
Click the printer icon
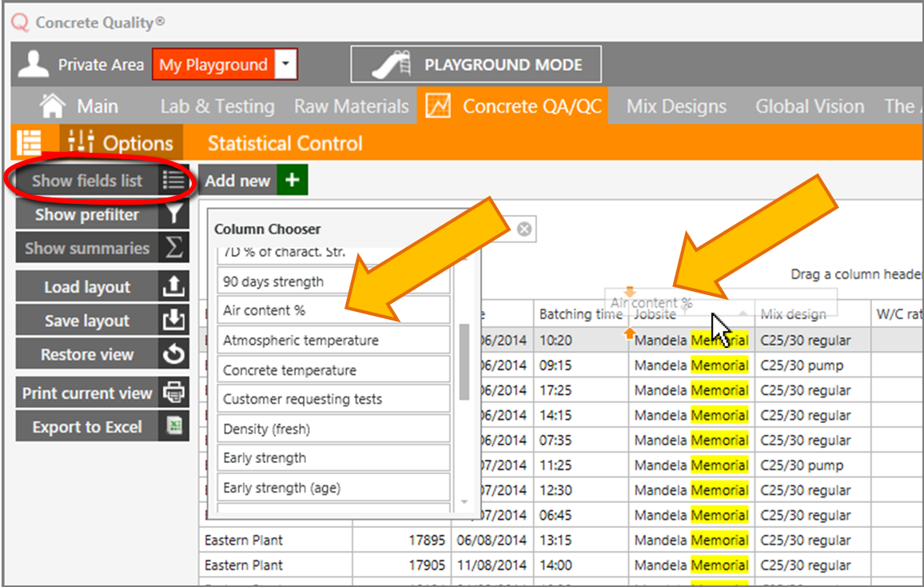pos(173,393)
